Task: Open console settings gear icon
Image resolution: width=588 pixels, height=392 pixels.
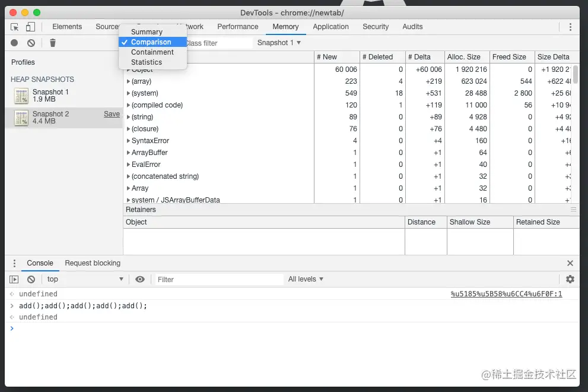Action: [570, 279]
